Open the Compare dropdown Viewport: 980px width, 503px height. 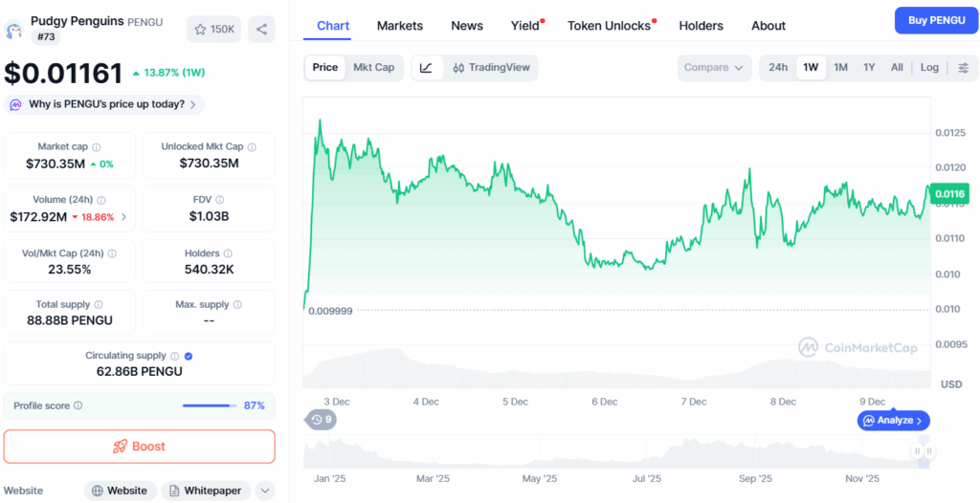coord(714,68)
